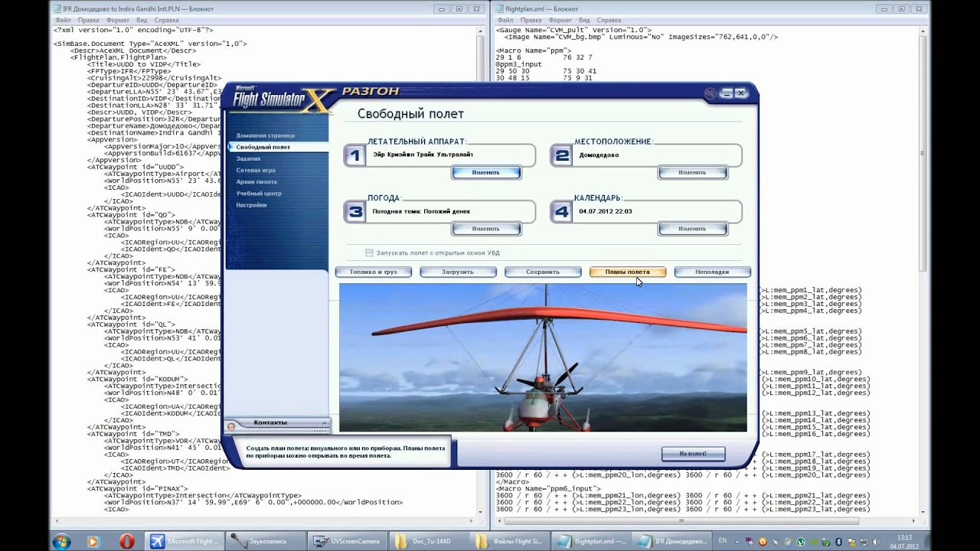This screenshot has width=980, height=551.
Task: Click the volume icon in system tray
Action: point(874,541)
